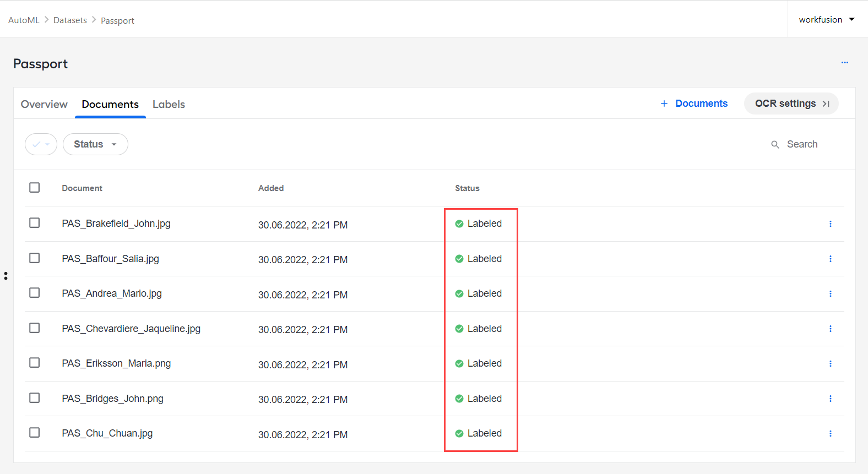The width and height of the screenshot is (868, 474).
Task: Click in the Search field
Action: point(802,144)
